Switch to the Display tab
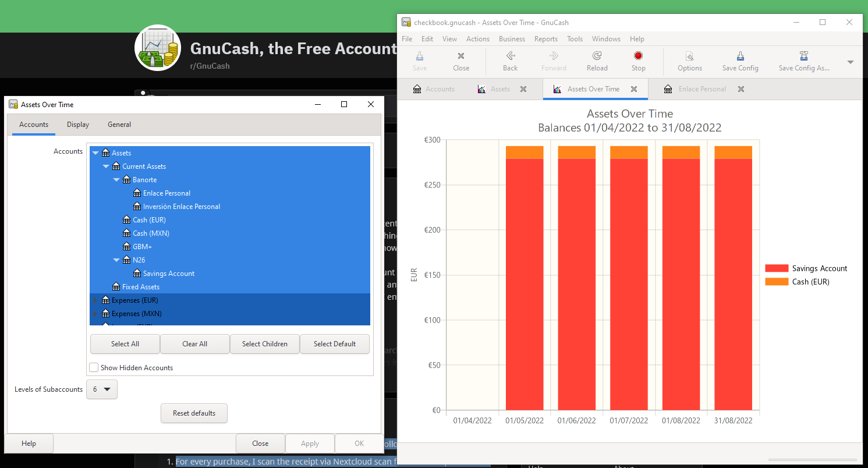 (78, 125)
